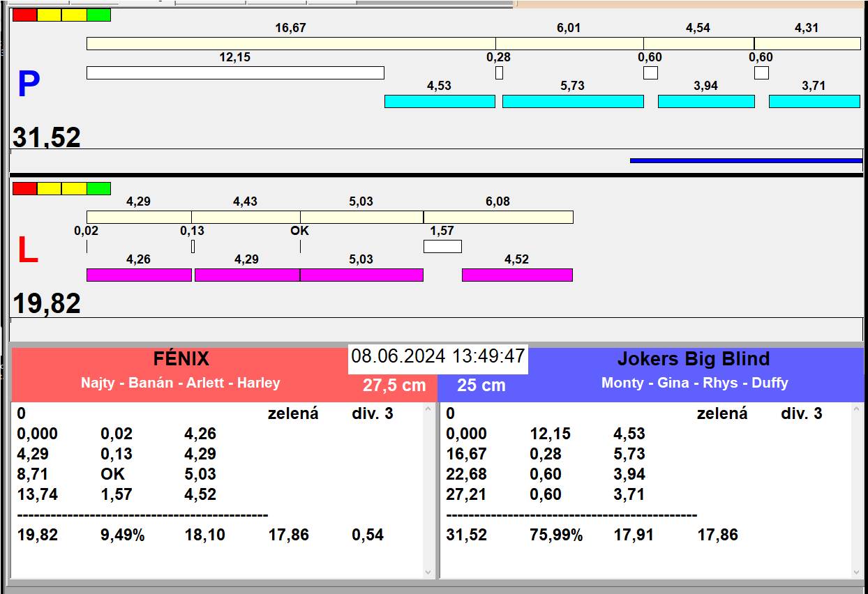868x594 pixels.
Task: Click the green start light in lane L
Action: tap(98, 188)
